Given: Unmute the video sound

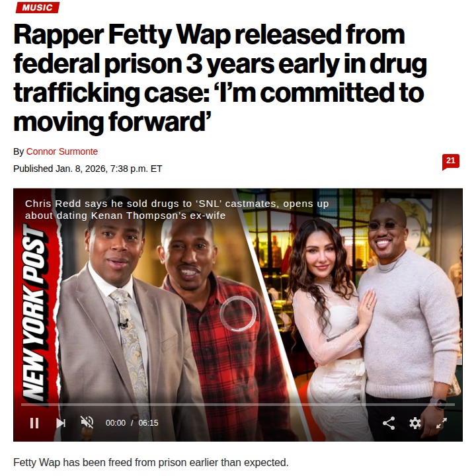Looking at the screenshot, I should [x=87, y=422].
